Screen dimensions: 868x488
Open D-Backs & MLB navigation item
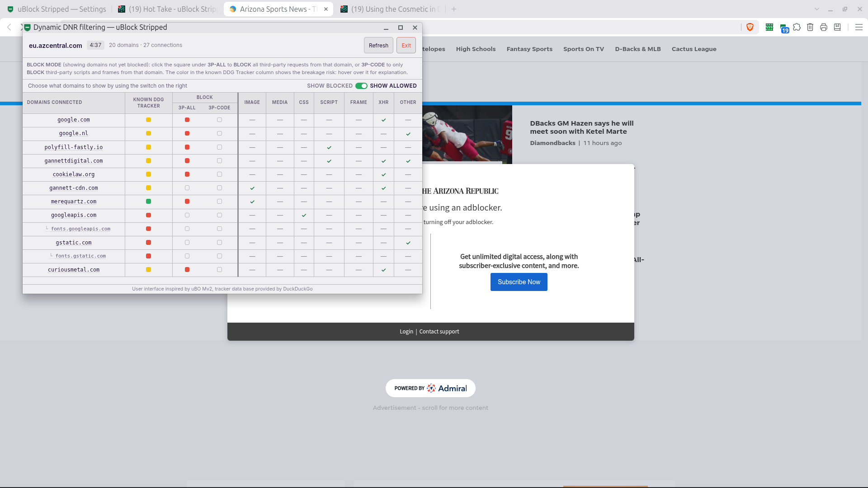(638, 49)
